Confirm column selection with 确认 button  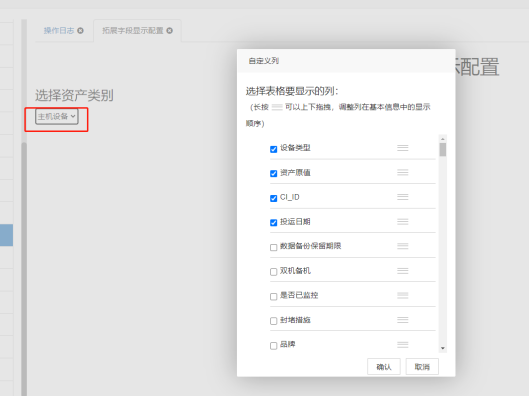(x=384, y=367)
